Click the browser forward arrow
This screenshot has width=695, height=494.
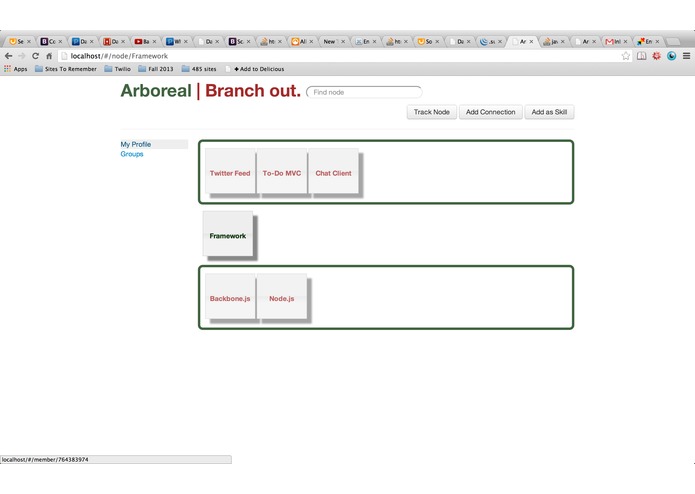tap(22, 56)
